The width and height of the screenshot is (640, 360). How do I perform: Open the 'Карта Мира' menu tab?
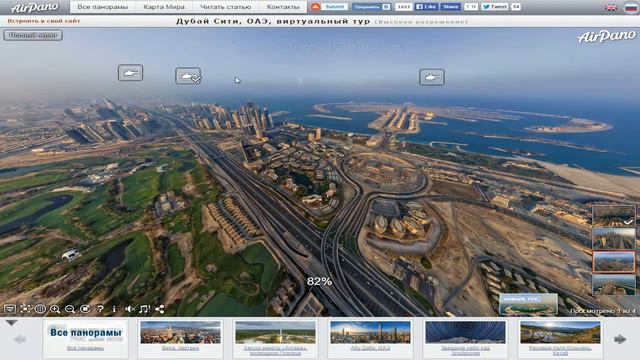[x=164, y=7]
